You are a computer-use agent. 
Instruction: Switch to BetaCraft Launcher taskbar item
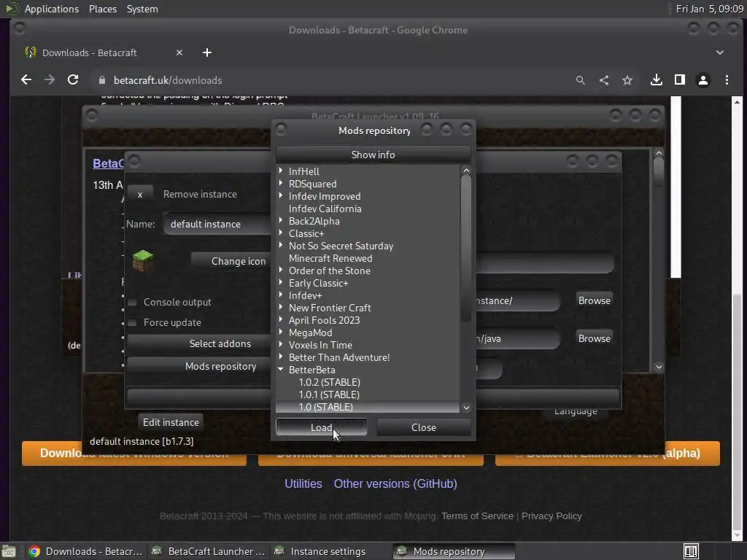tap(208, 551)
